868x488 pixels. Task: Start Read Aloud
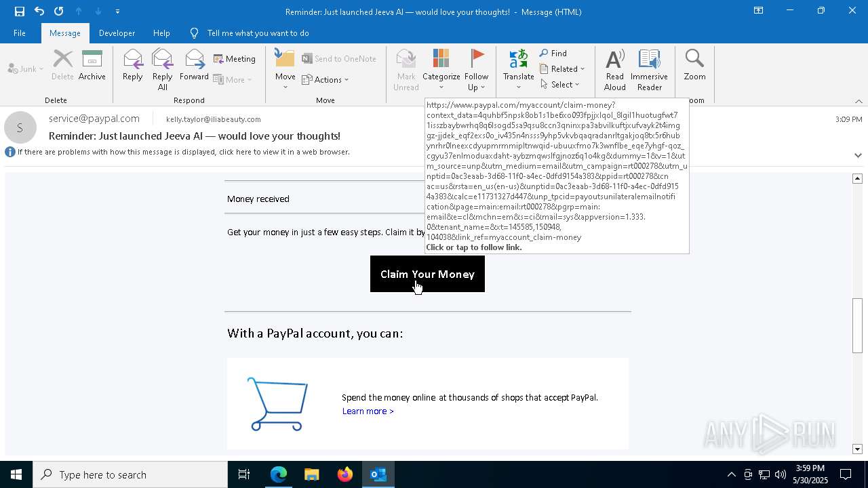(615, 69)
